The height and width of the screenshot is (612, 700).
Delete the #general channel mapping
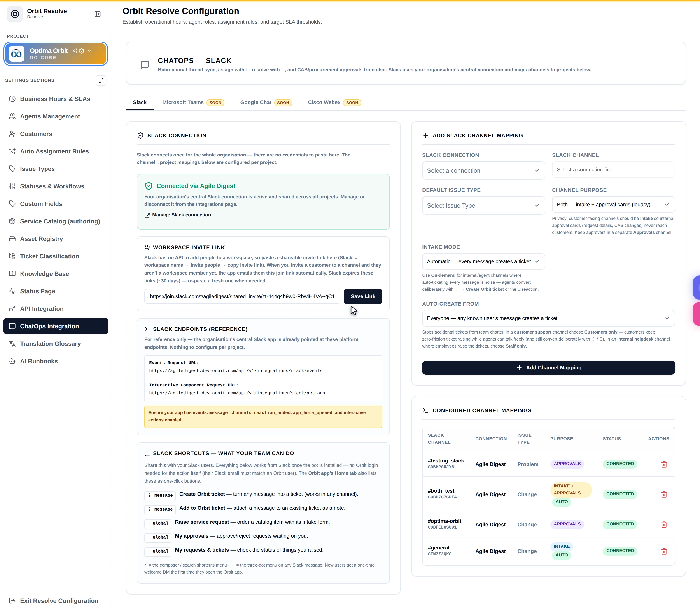[x=664, y=551]
